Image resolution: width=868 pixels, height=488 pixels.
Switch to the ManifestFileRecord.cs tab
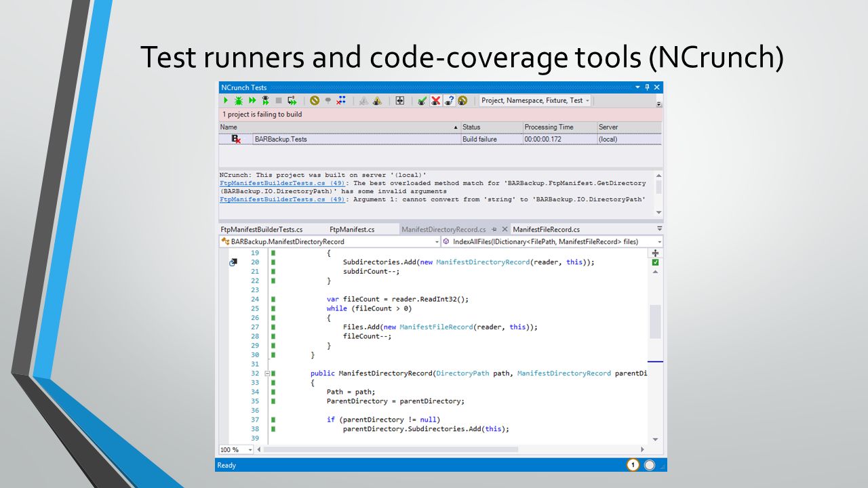pos(547,229)
